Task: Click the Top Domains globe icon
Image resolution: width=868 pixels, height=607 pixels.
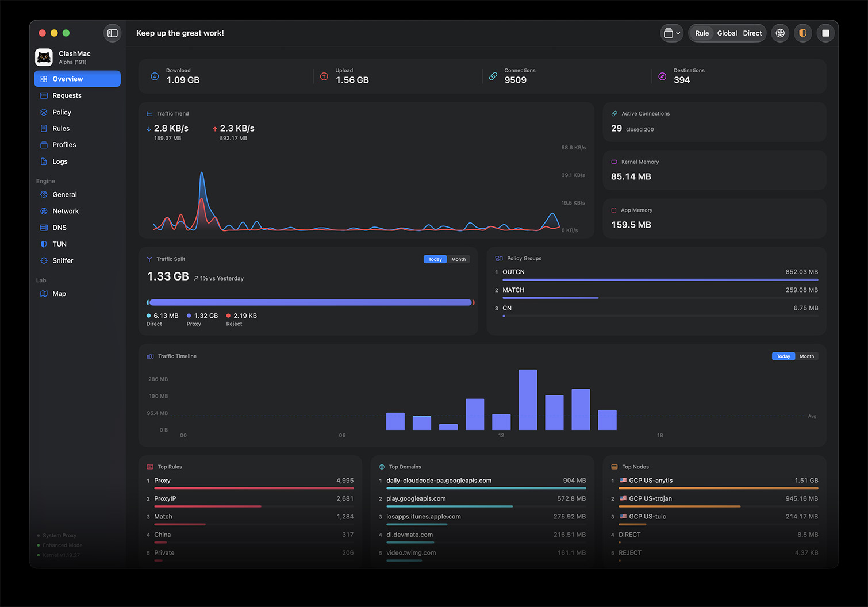Action: tap(382, 467)
